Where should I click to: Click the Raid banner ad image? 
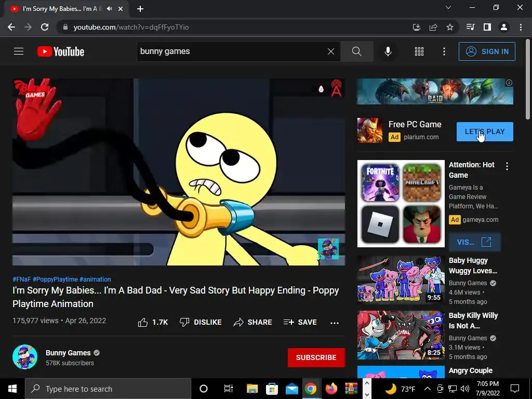435,91
